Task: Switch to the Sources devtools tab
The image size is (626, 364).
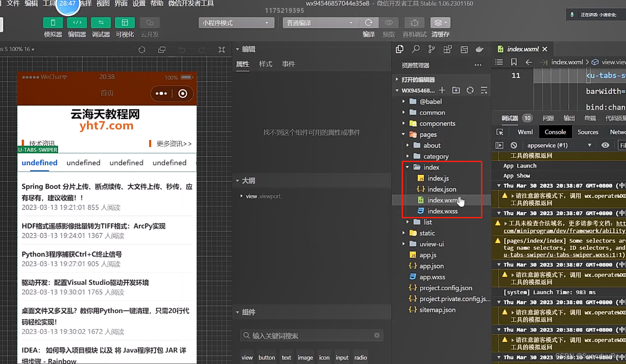Action: tap(588, 132)
